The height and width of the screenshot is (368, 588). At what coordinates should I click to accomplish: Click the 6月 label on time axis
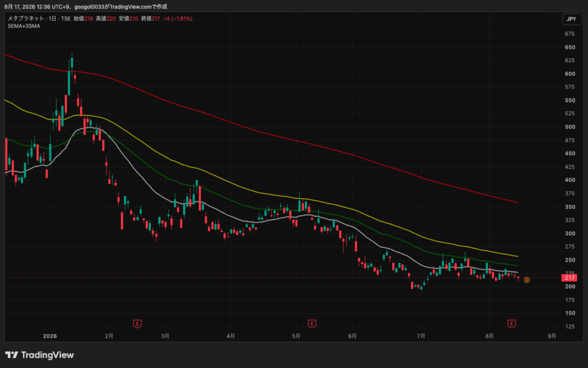[x=352, y=336]
